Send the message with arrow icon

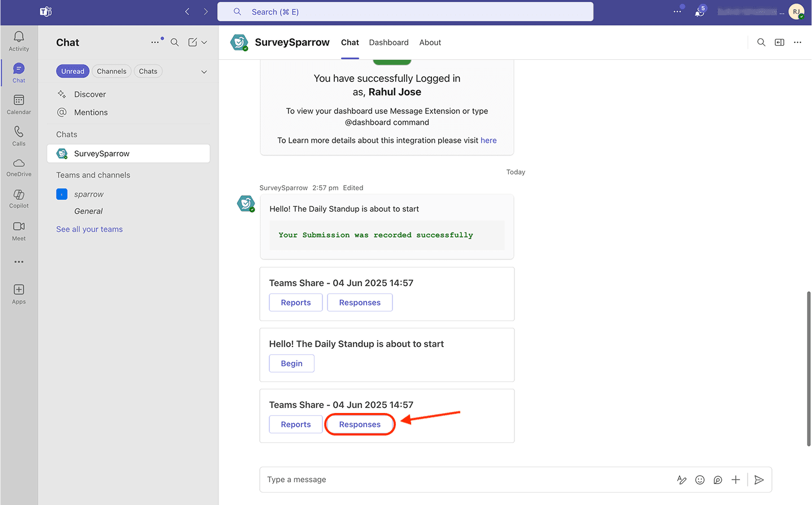point(759,480)
